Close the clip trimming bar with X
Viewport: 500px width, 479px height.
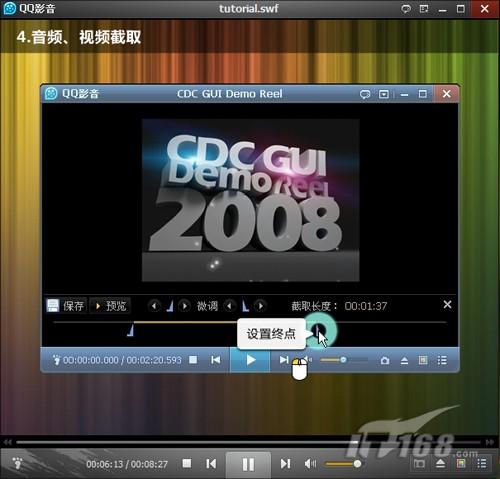coord(447,304)
